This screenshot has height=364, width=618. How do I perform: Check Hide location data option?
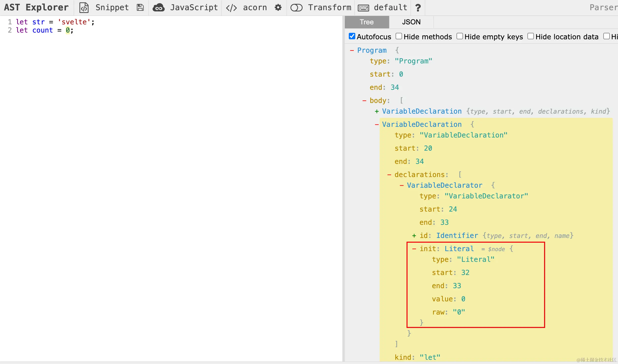[x=530, y=36]
